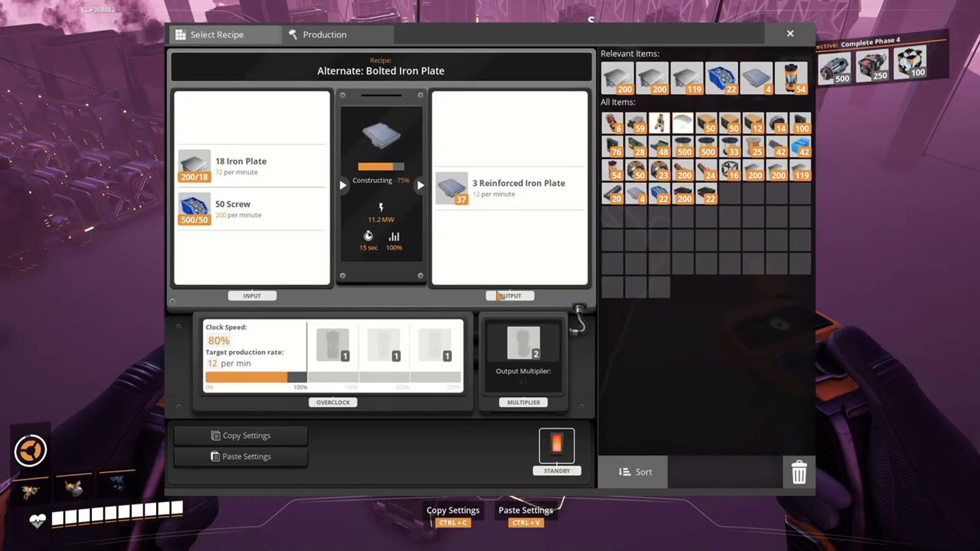Select the inventory stack of 12
This screenshot has height=551, width=980.
pos(753,123)
